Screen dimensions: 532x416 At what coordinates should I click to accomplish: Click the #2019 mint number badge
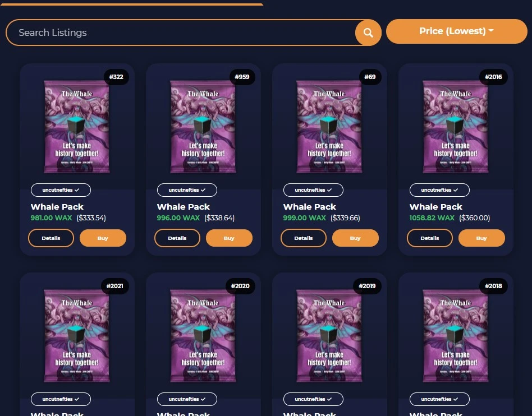pos(367,286)
